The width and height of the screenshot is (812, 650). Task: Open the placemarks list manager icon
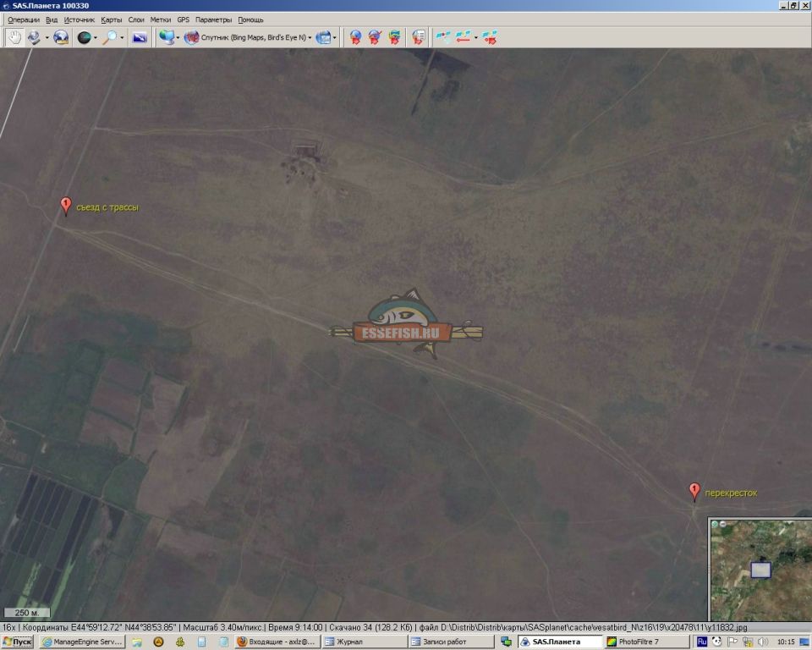[418, 37]
